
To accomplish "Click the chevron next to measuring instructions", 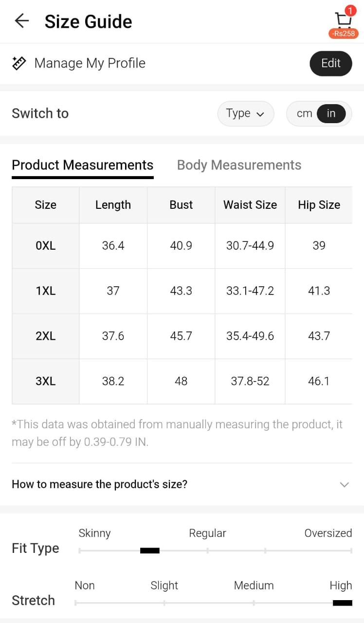I will (x=345, y=484).
